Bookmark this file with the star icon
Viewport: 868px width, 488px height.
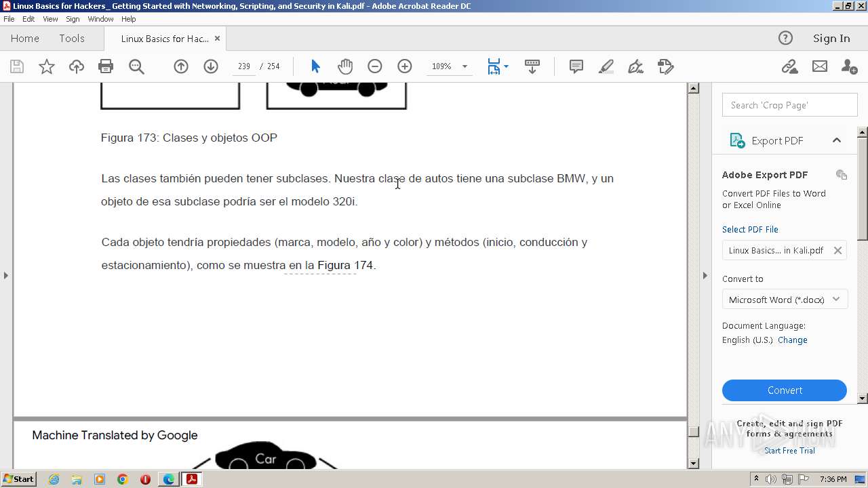[46, 66]
